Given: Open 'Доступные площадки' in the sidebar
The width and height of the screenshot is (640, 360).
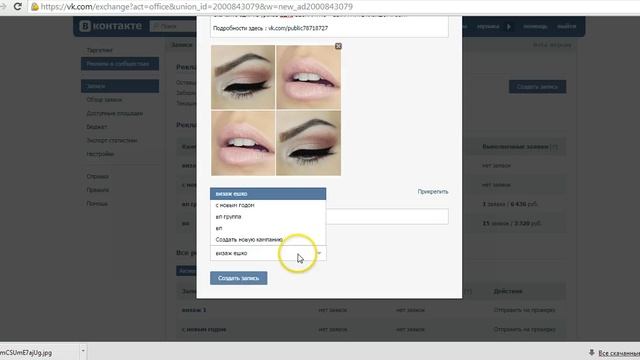Looking at the screenshot, I should (x=115, y=113).
